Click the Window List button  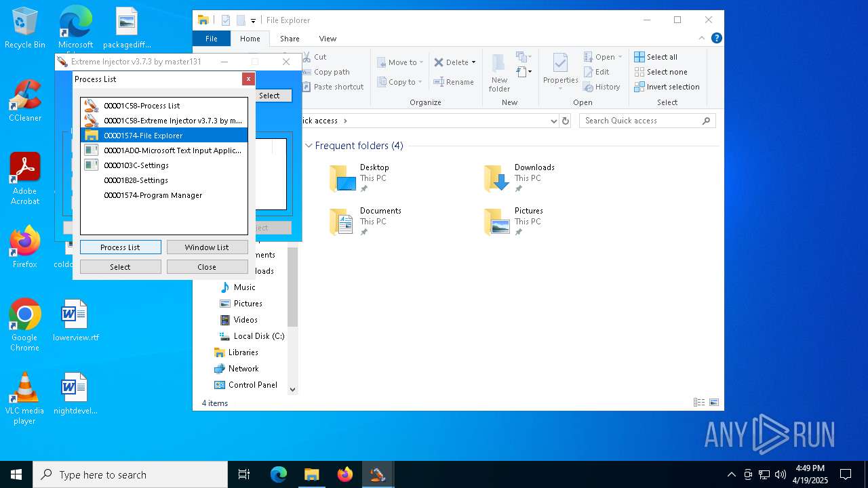coord(207,247)
